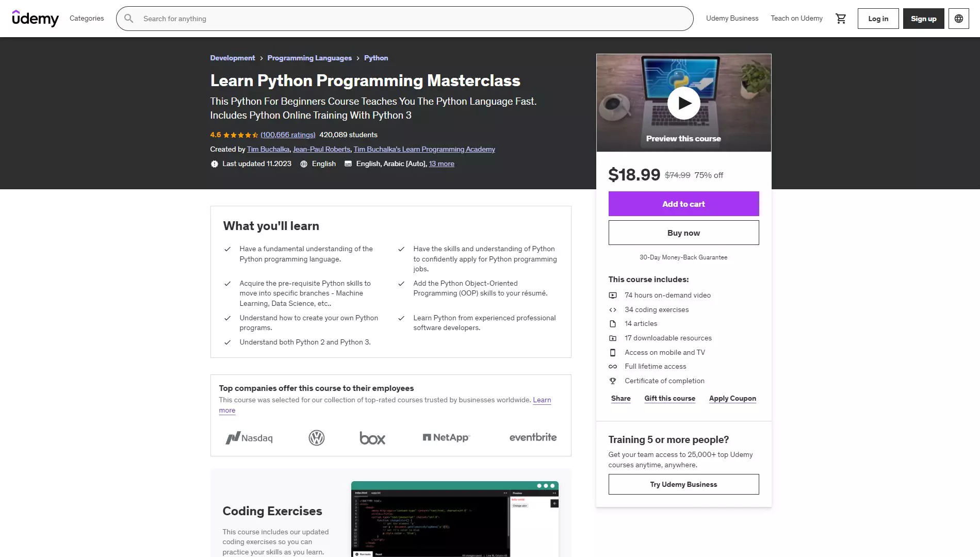Open Teach on Udemy

[796, 19]
